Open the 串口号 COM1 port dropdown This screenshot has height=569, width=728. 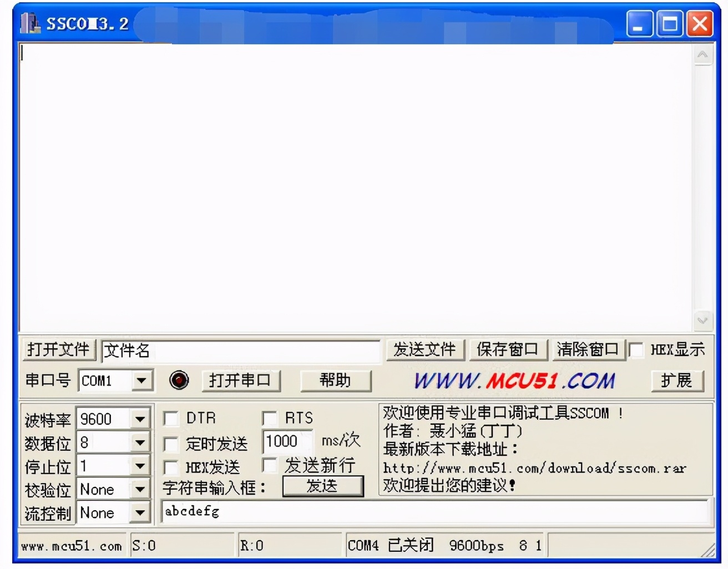pos(142,380)
